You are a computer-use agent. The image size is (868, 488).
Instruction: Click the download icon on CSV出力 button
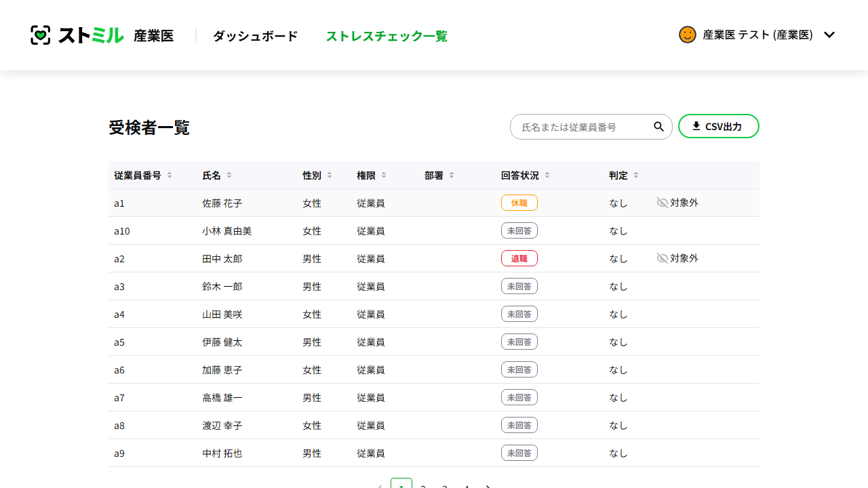pyautogui.click(x=695, y=125)
